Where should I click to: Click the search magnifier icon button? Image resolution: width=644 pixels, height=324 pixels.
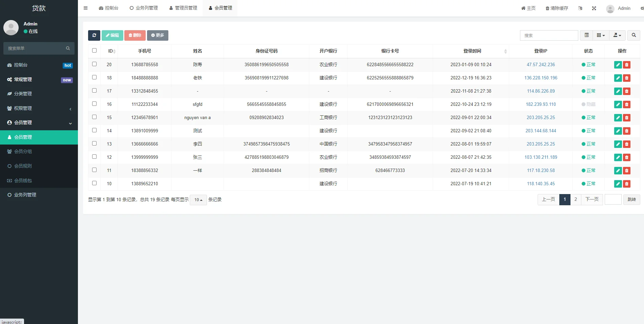click(x=633, y=35)
